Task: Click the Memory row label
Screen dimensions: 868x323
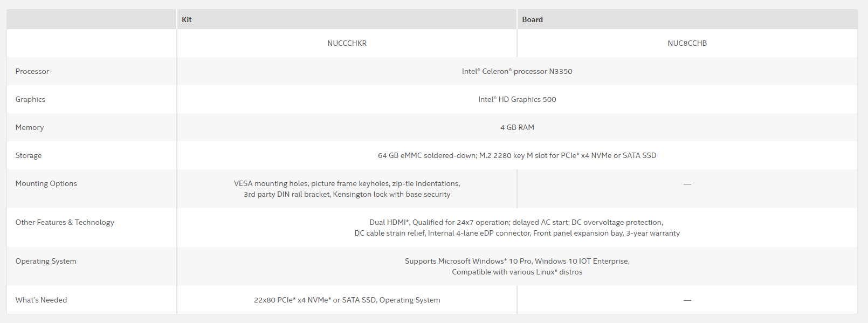Action: pyautogui.click(x=30, y=127)
